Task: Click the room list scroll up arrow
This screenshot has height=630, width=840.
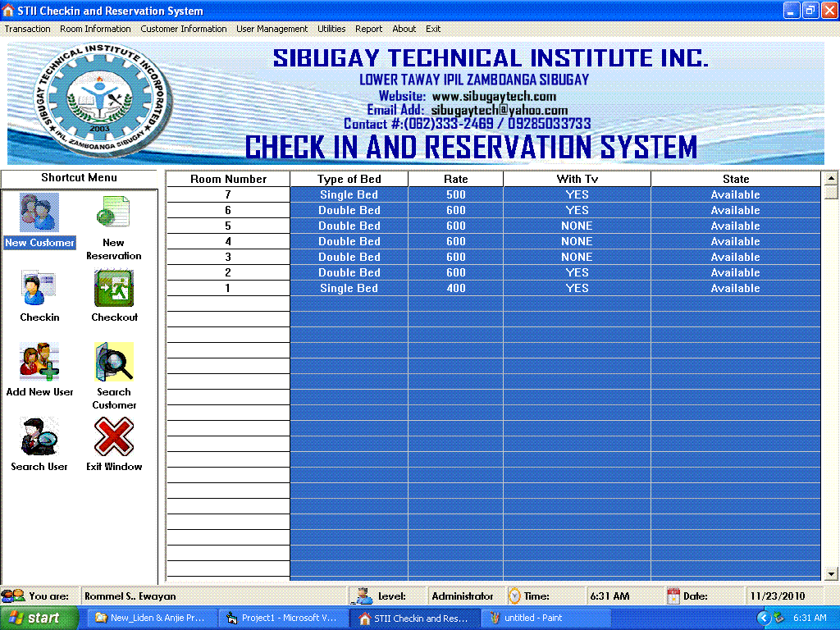Action: click(x=830, y=178)
